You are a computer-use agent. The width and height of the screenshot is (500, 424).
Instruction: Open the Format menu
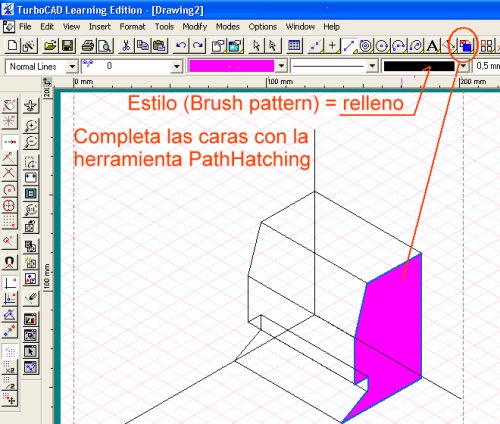(132, 27)
